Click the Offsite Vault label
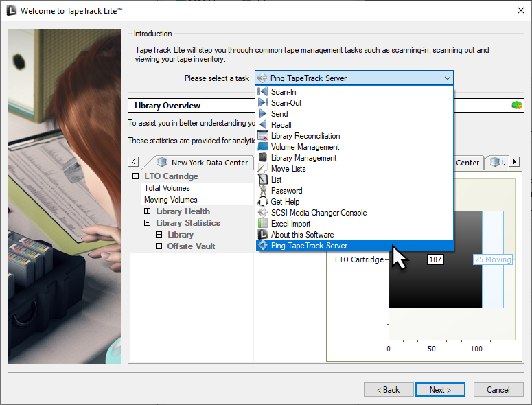Screen dimensions: 532x405 191,246
